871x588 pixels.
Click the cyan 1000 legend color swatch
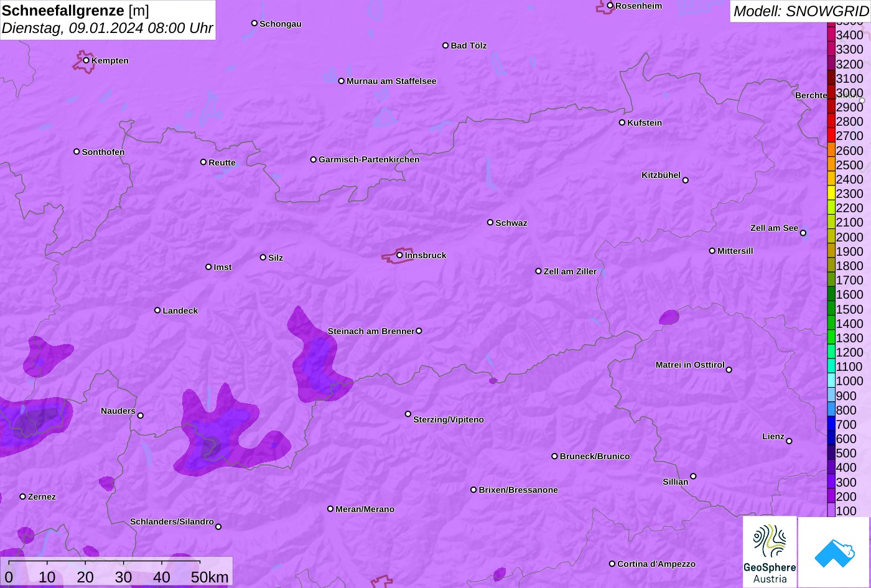tap(831, 381)
